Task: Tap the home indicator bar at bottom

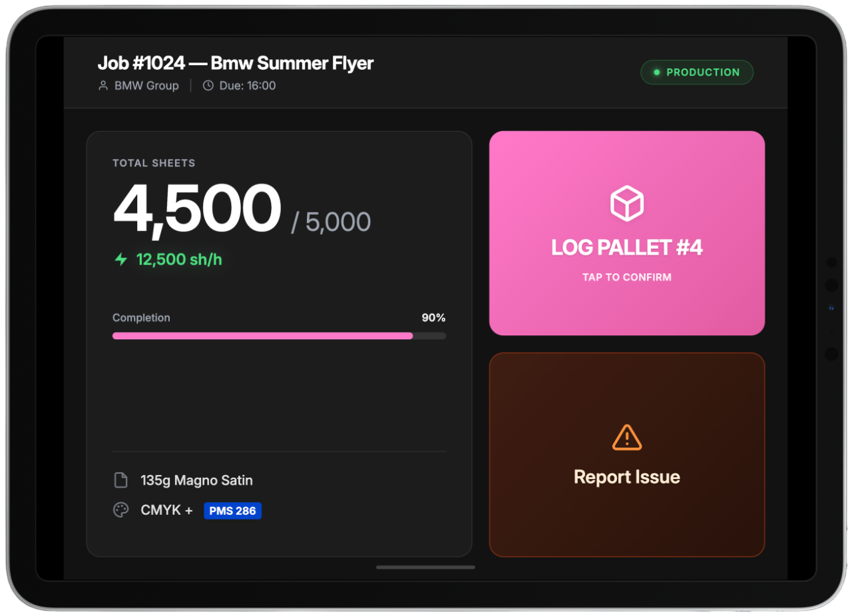Action: click(425, 567)
